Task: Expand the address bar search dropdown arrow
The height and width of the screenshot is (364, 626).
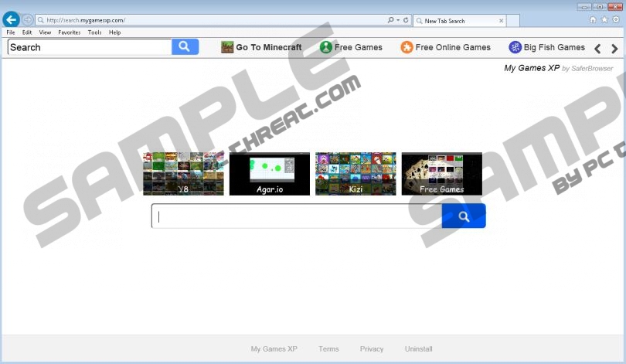Action: coord(397,20)
